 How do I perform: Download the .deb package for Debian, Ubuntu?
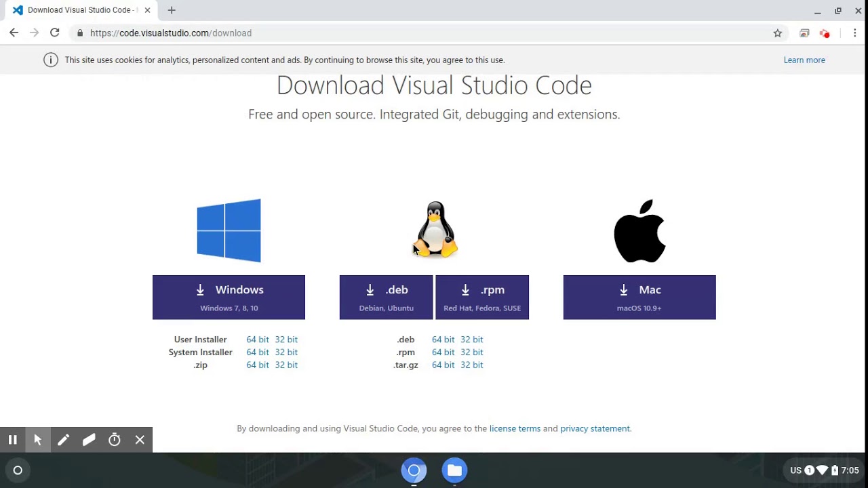[386, 298]
